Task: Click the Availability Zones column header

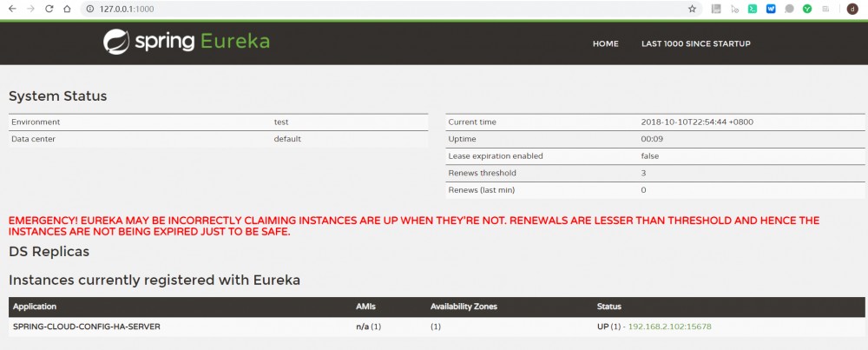Action: 464,307
